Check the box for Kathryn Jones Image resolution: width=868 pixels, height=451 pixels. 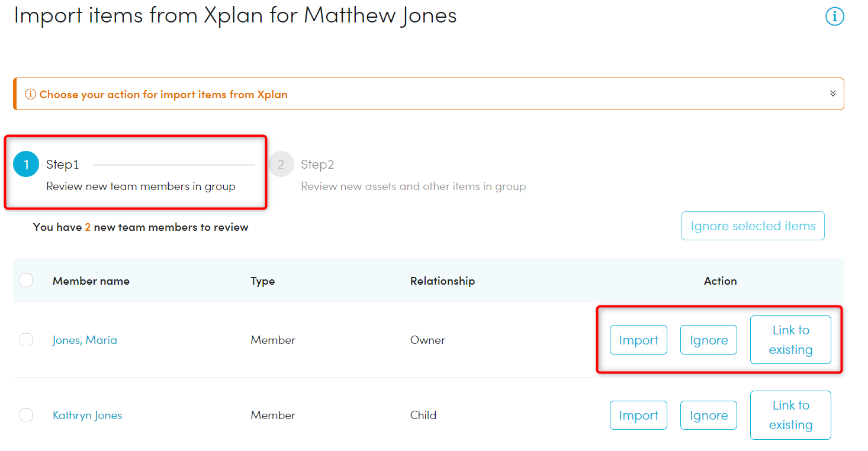coord(26,415)
